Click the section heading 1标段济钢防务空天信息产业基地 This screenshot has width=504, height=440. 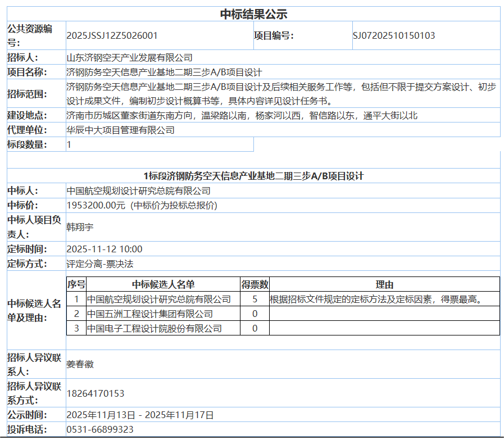tap(253, 176)
